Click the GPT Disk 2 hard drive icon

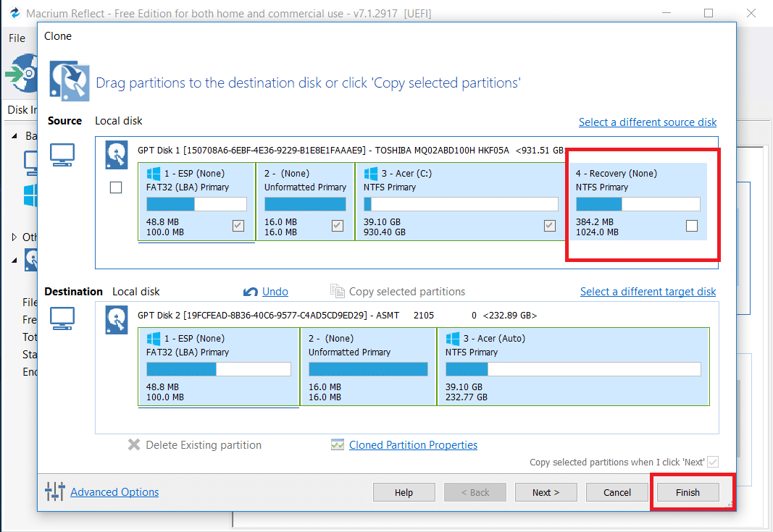pos(117,320)
